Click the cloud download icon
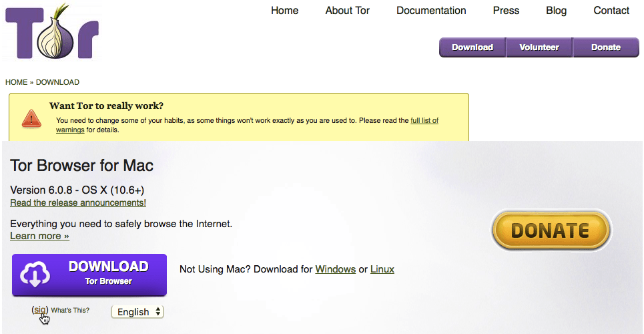 [x=35, y=275]
